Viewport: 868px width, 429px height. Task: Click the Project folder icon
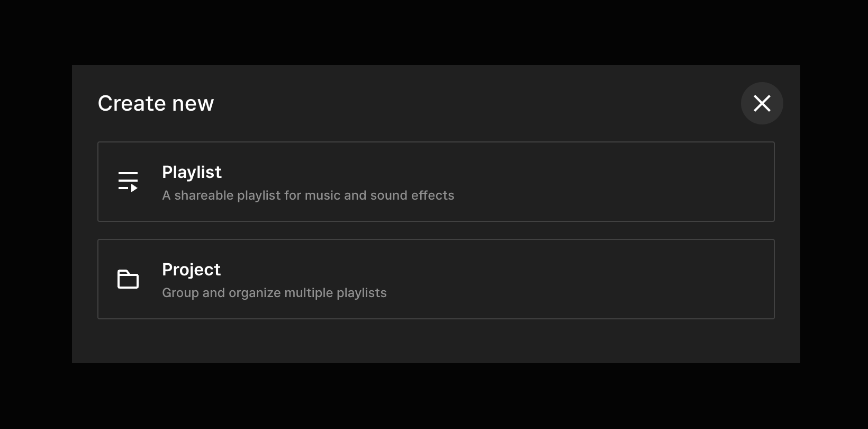click(128, 279)
